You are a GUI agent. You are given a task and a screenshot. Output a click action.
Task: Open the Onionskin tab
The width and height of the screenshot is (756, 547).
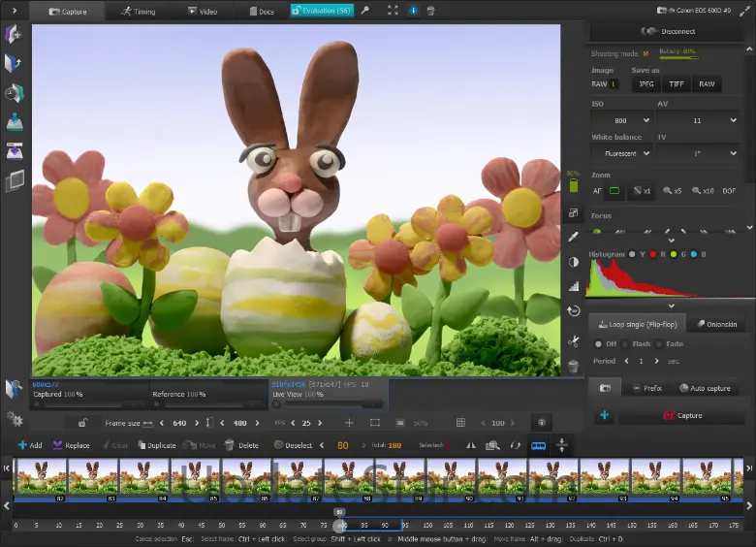coord(716,324)
